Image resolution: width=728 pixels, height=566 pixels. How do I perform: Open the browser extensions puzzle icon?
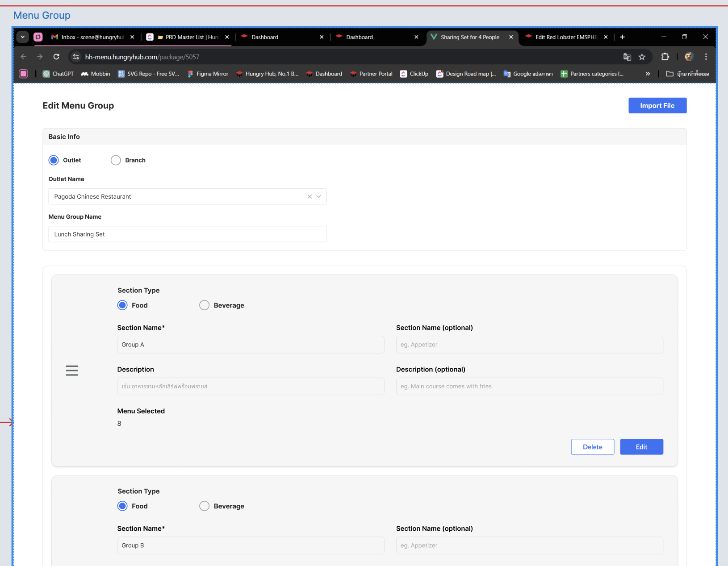[665, 57]
